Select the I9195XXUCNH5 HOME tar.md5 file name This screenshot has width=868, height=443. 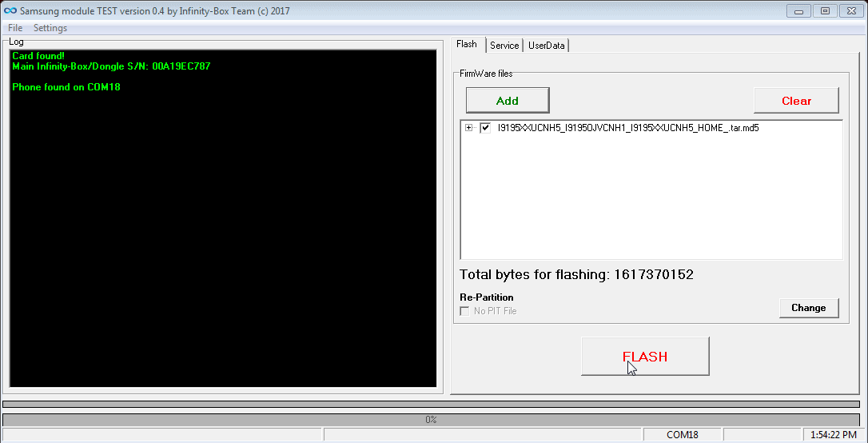coord(627,128)
